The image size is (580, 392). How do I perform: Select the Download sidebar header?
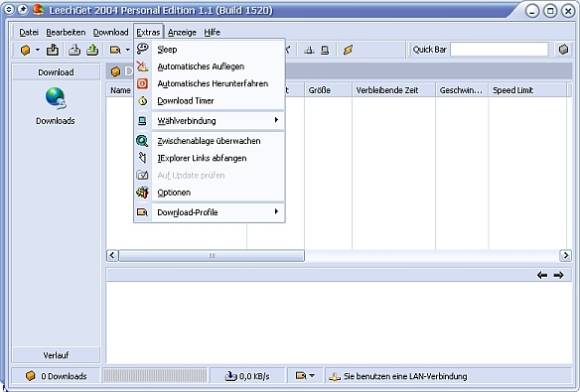[x=56, y=72]
